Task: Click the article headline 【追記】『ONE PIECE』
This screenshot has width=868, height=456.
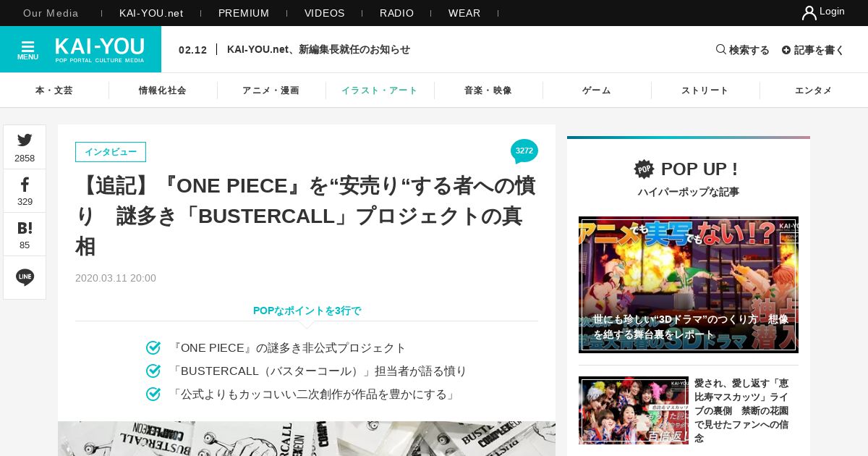Action: (x=305, y=216)
